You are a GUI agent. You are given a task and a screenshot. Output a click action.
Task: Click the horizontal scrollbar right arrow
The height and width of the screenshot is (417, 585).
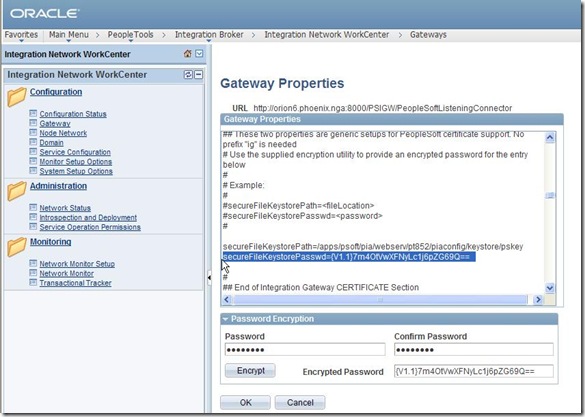(x=538, y=300)
